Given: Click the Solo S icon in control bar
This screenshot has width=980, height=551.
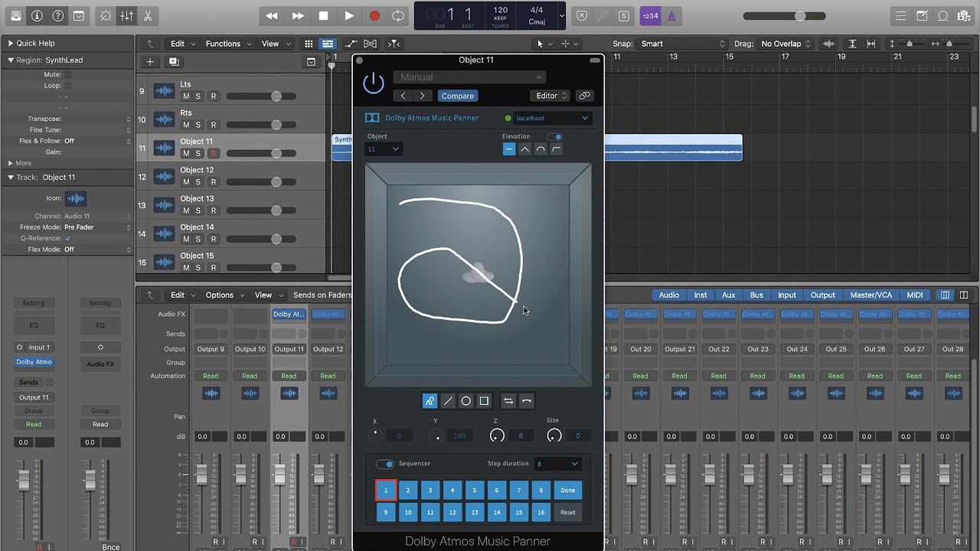Looking at the screenshot, I should pyautogui.click(x=624, y=15).
